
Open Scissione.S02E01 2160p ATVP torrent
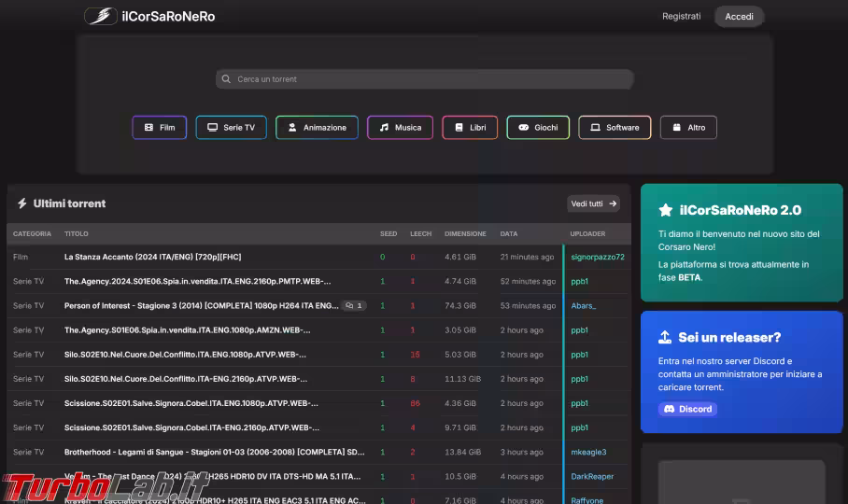point(191,427)
